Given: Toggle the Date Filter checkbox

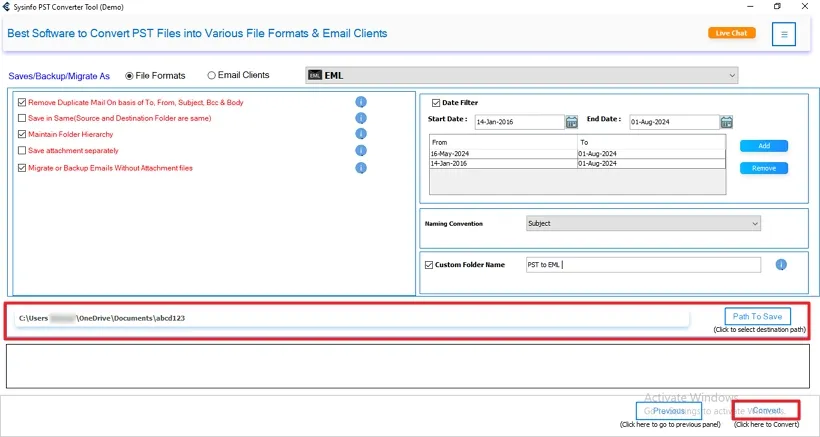Looking at the screenshot, I should coord(436,102).
